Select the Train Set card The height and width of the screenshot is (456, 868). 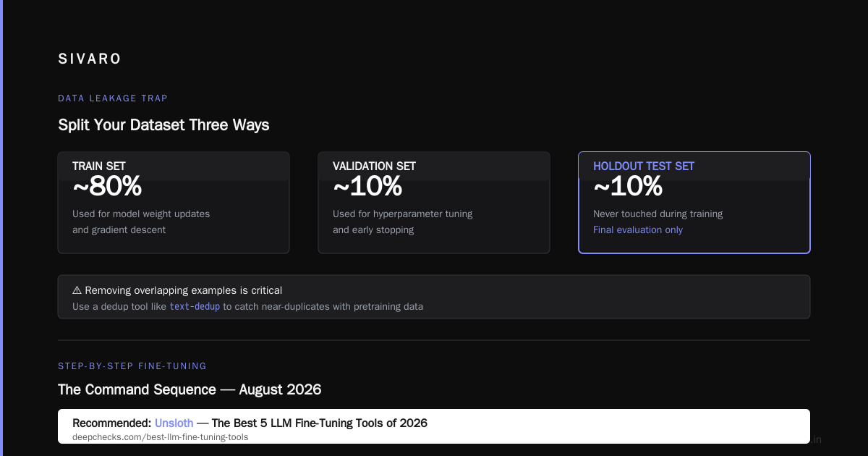pos(174,203)
